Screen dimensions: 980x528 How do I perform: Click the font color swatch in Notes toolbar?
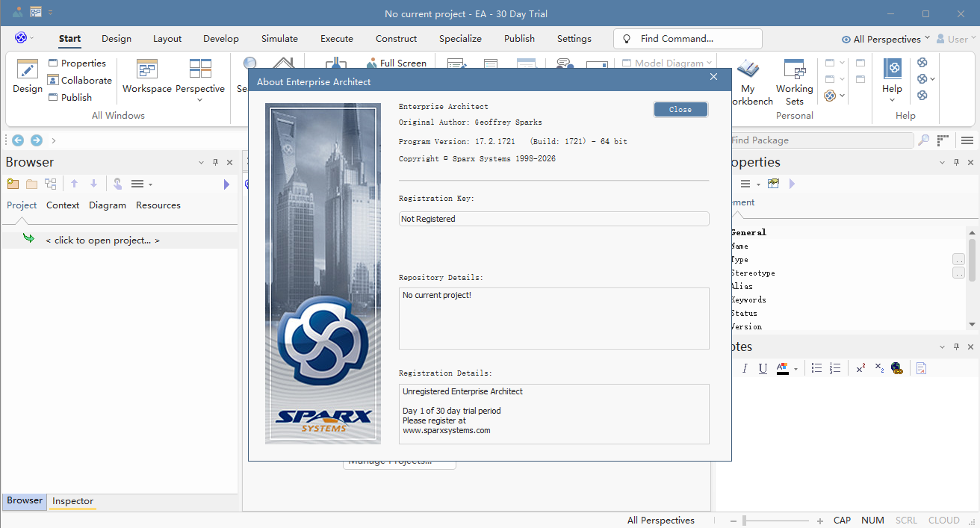click(x=782, y=368)
